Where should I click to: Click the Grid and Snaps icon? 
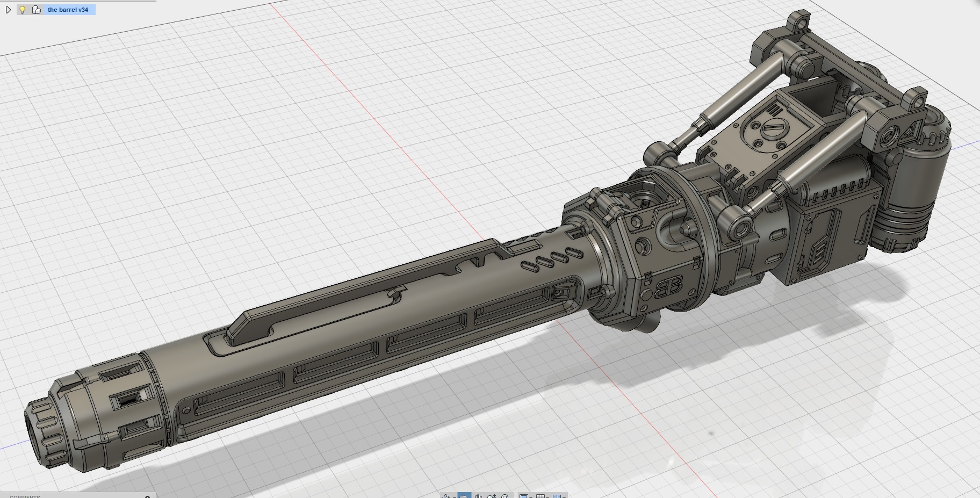[x=541, y=497]
